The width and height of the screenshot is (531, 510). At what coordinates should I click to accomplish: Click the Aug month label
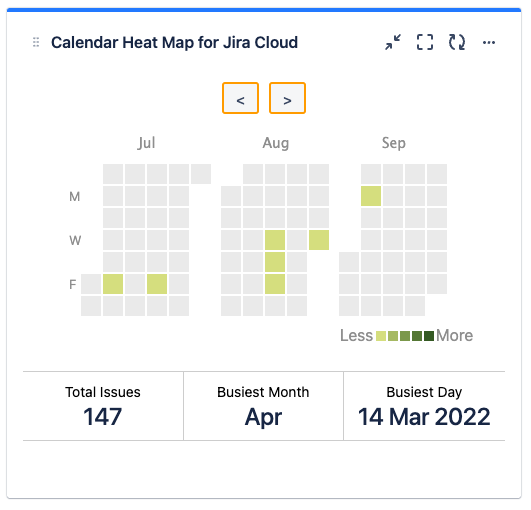click(x=276, y=143)
